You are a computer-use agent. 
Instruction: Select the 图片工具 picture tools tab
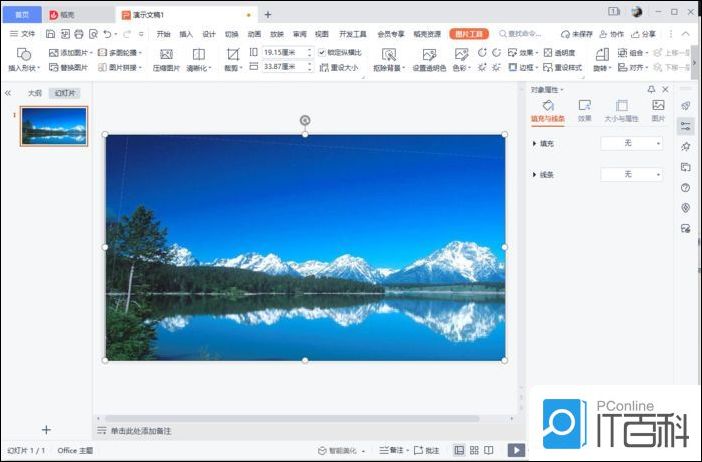point(469,34)
